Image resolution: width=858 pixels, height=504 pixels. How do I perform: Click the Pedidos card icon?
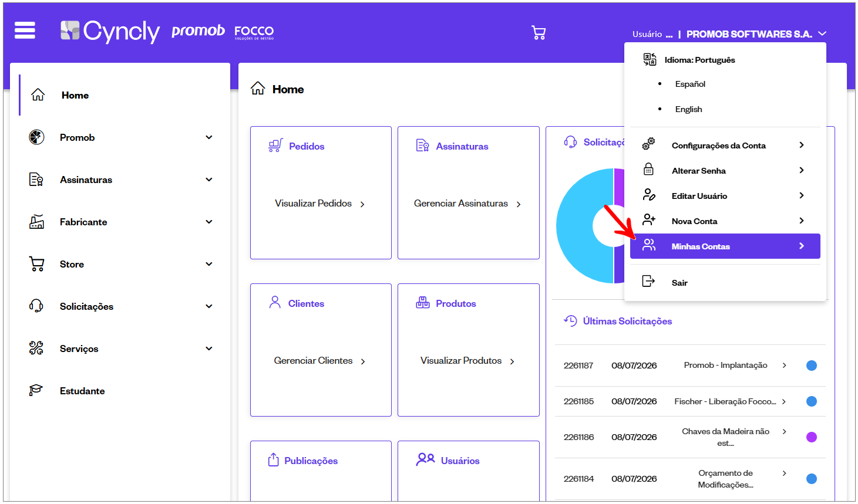pos(275,146)
